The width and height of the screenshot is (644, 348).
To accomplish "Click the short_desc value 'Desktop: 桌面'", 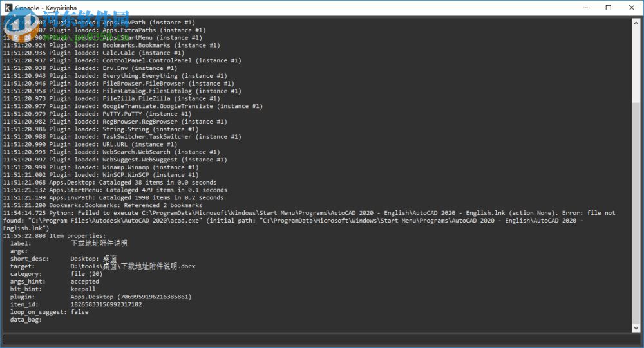I will point(93,259).
